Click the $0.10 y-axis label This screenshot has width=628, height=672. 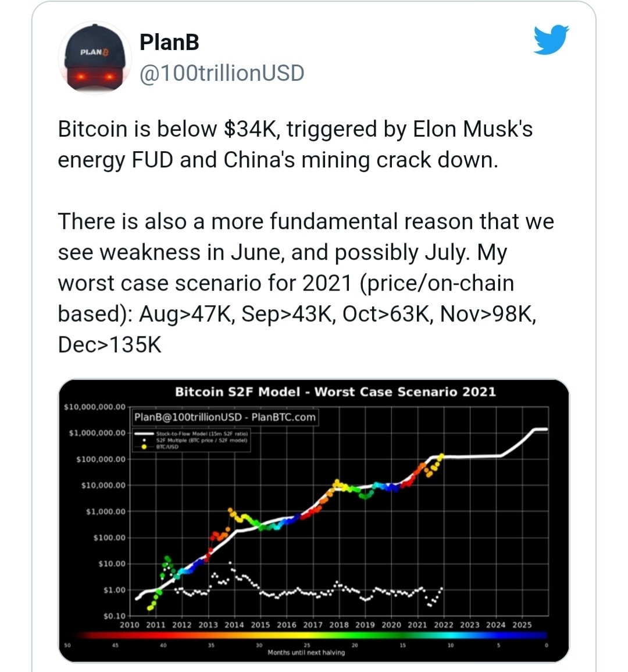click(114, 616)
